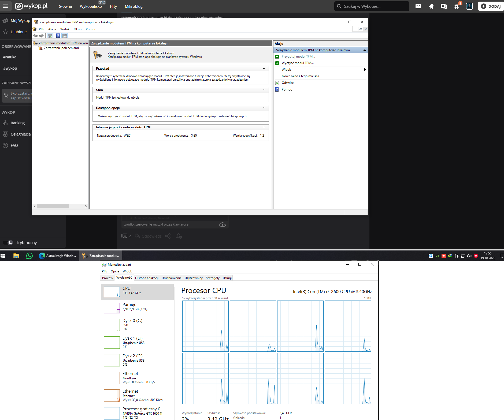The image size is (504, 420).
Task: Click the DODAJ button
Action: (x=491, y=6)
